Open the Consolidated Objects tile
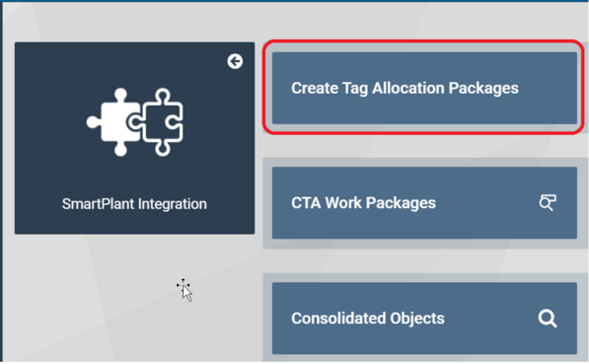589x364 pixels. (424, 319)
